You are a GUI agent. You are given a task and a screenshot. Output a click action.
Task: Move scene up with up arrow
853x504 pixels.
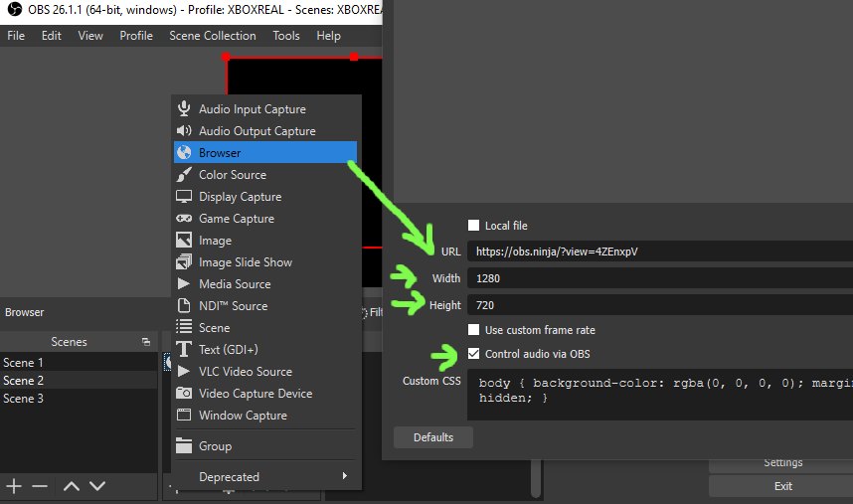(72, 486)
